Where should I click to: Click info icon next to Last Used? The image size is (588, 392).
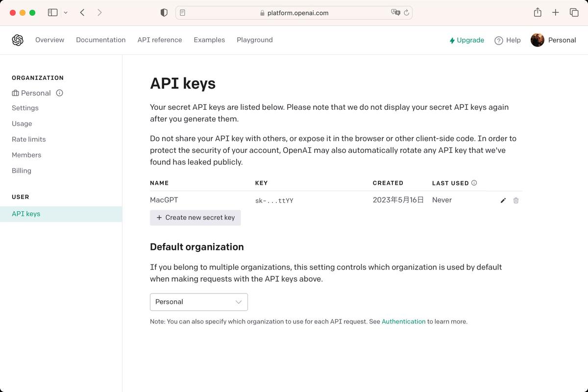pos(474,183)
